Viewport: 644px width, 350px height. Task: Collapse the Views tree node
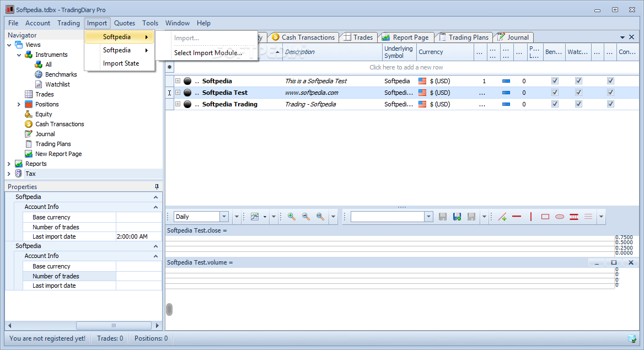(x=9, y=45)
